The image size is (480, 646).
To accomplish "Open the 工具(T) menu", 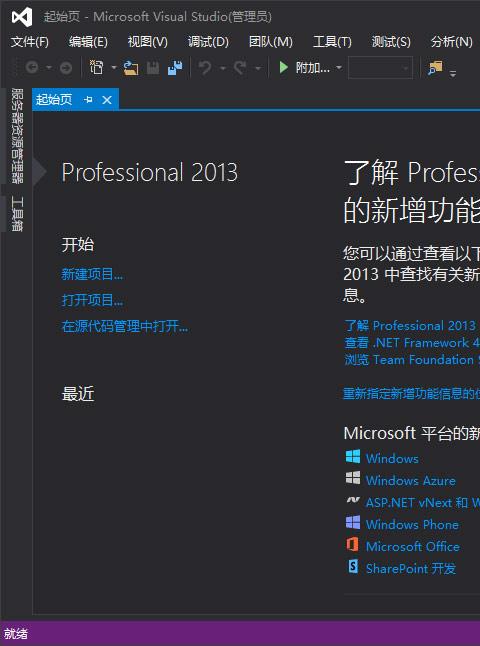I will click(332, 42).
